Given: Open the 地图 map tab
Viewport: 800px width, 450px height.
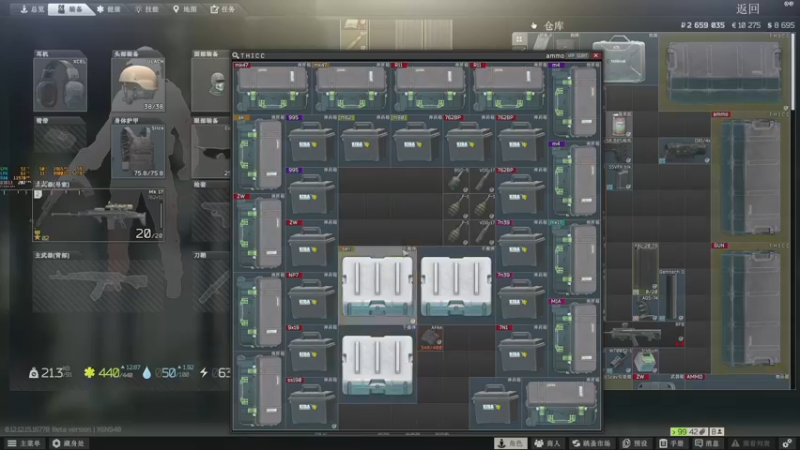Looking at the screenshot, I should tap(185, 9).
